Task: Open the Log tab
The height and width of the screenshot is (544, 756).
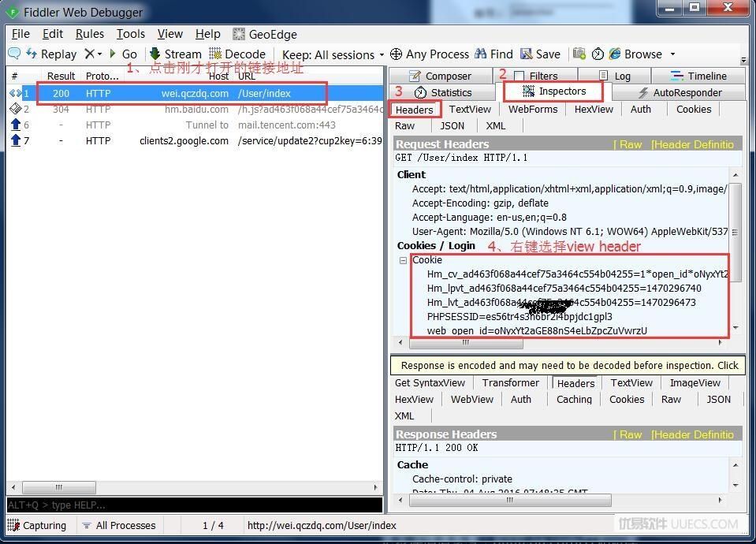Action: [x=615, y=76]
